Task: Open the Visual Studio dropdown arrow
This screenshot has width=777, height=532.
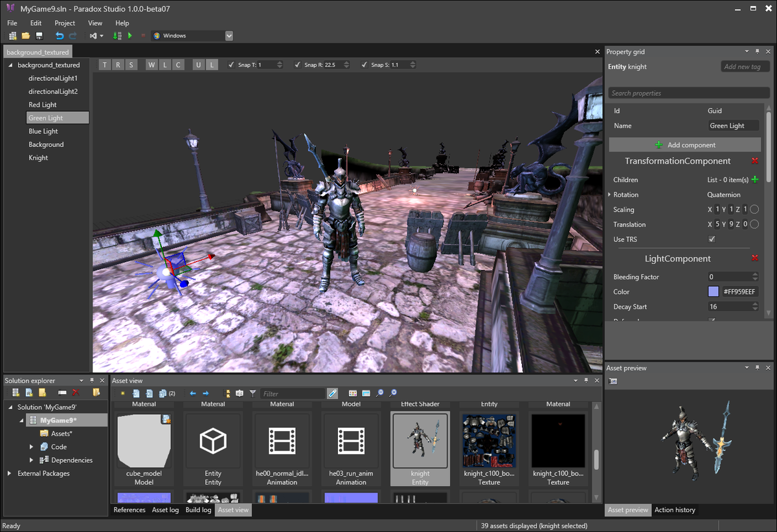Action: coord(102,36)
